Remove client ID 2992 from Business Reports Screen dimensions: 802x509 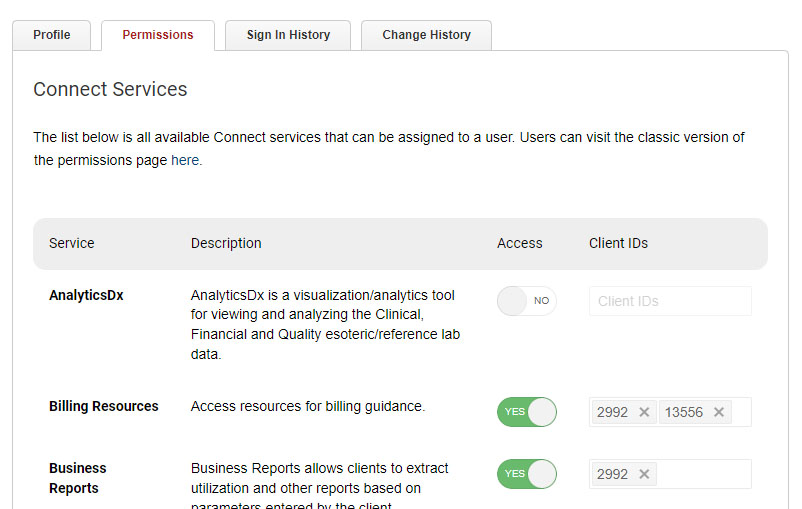(x=644, y=474)
